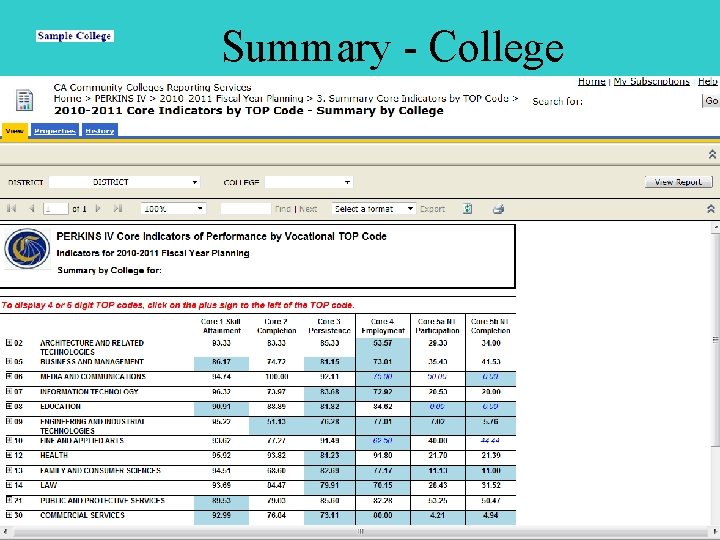
Task: Expand TOP code 07 Information Technology
Action: tap(9, 391)
